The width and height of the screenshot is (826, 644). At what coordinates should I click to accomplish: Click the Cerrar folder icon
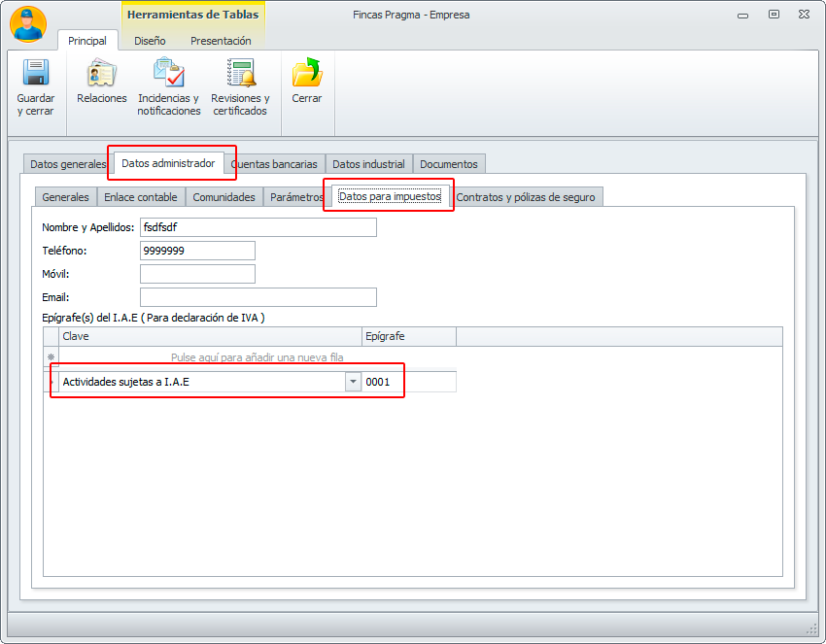307,72
